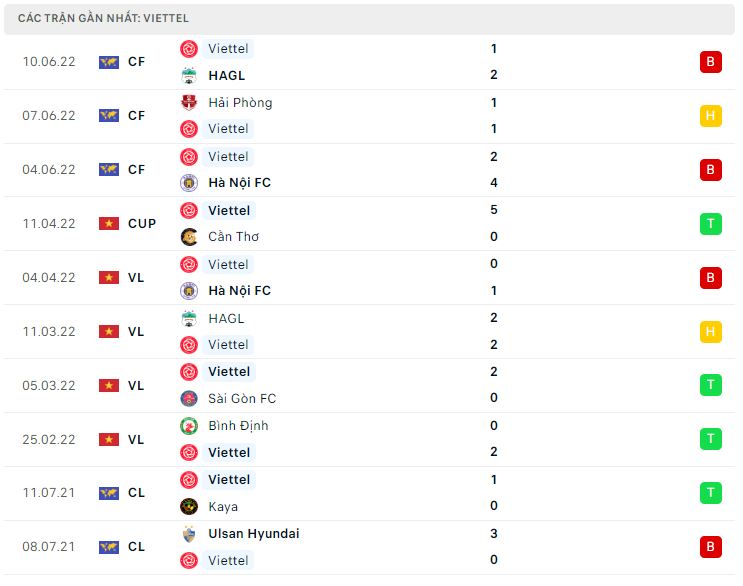Click Vietnam flag icon beside CUP
The image size is (743, 586).
(109, 224)
